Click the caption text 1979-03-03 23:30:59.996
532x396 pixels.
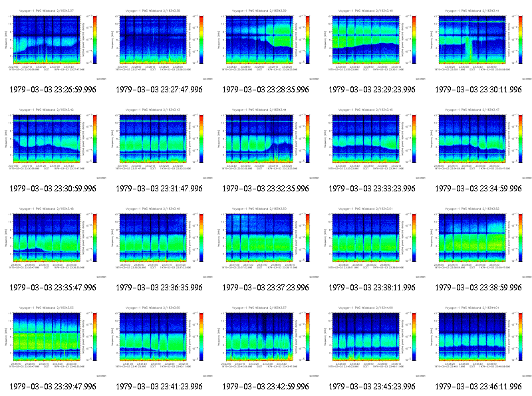point(53,189)
